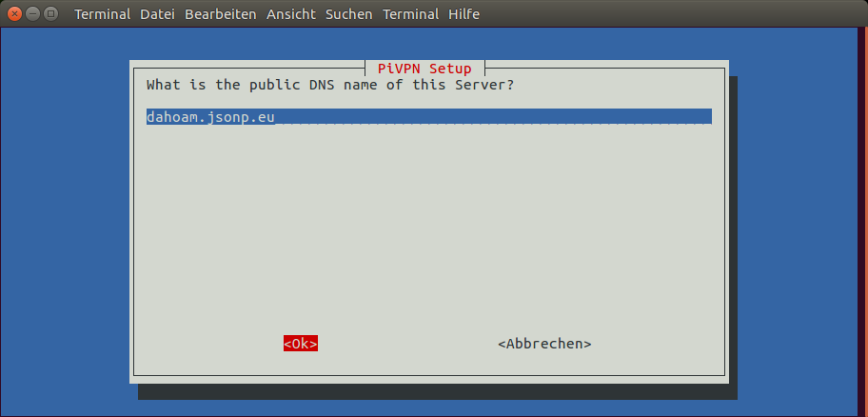Maximize the terminal window
This screenshot has width=868, height=417.
click(x=50, y=13)
